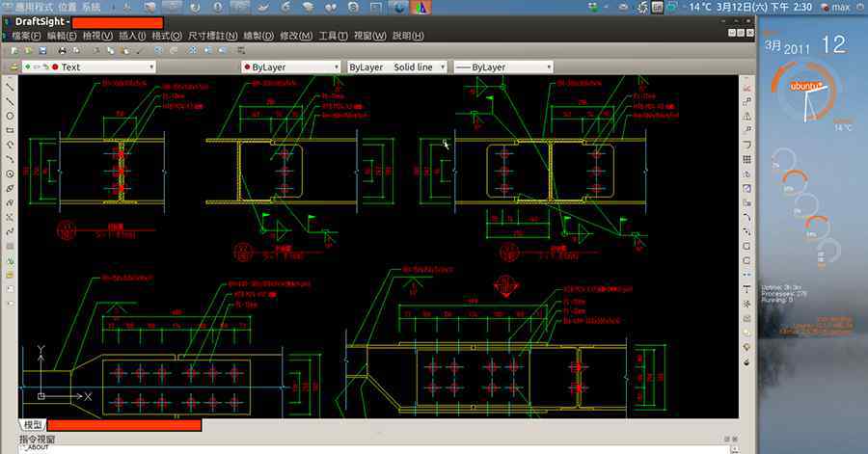Screen dimensions: 868x454
Task: Expand the Text layer dropdown
Action: click(x=151, y=67)
